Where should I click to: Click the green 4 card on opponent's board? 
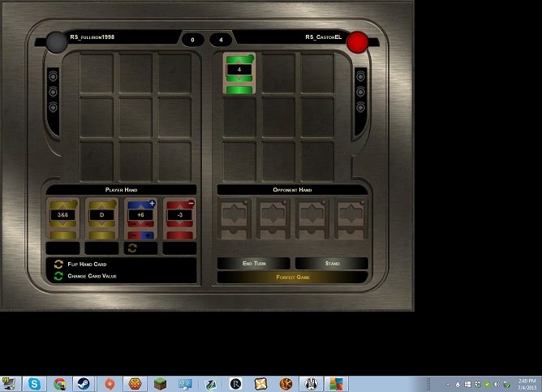click(x=239, y=73)
